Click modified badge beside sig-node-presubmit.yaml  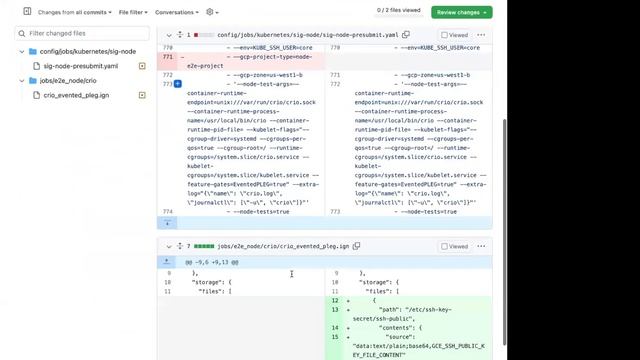pos(142,66)
